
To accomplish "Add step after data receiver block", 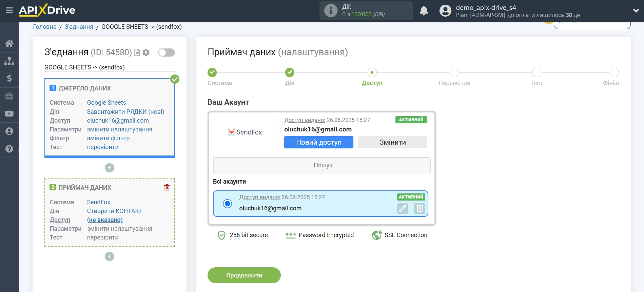I will pyautogui.click(x=110, y=256).
